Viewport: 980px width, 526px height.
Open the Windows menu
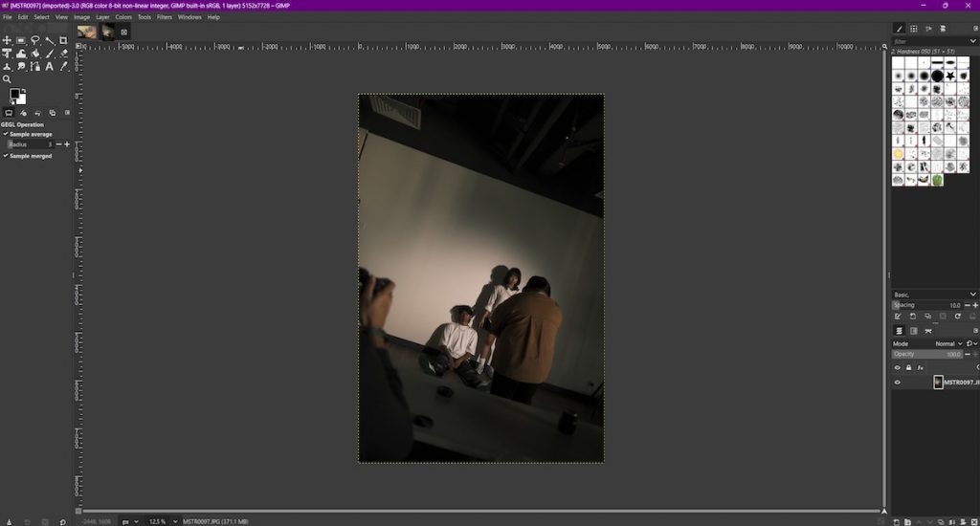[x=189, y=17]
